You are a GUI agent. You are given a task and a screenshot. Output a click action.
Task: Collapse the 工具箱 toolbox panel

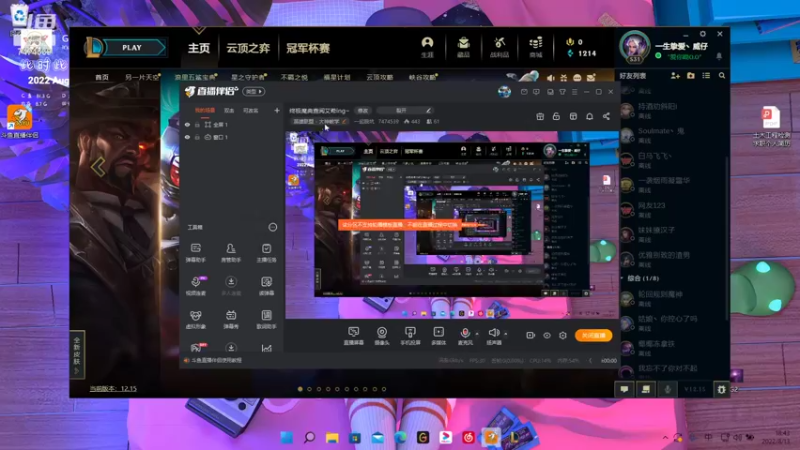coord(273,227)
